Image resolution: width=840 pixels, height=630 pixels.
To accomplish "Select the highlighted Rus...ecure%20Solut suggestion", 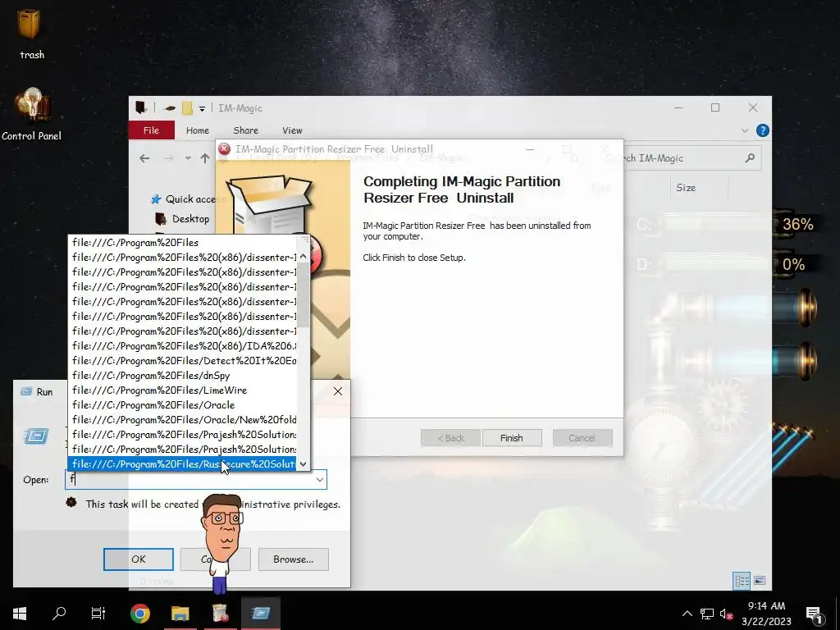I will (183, 464).
